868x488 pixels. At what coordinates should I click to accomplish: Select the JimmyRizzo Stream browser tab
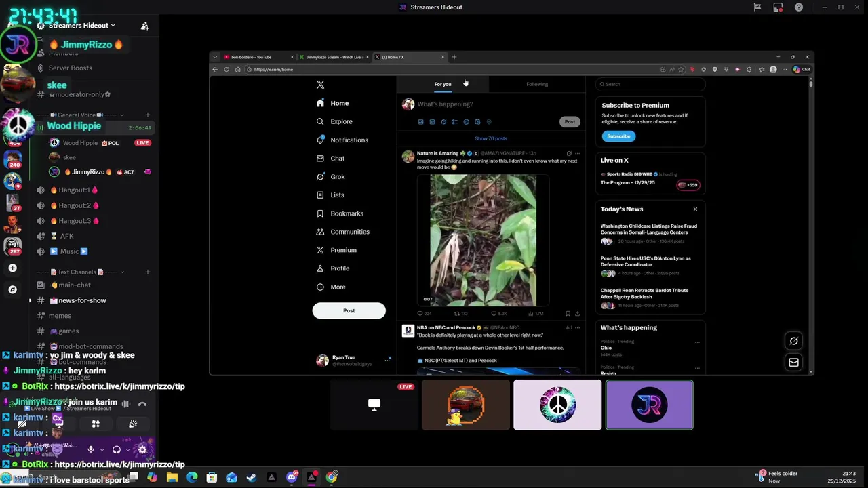tap(334, 57)
